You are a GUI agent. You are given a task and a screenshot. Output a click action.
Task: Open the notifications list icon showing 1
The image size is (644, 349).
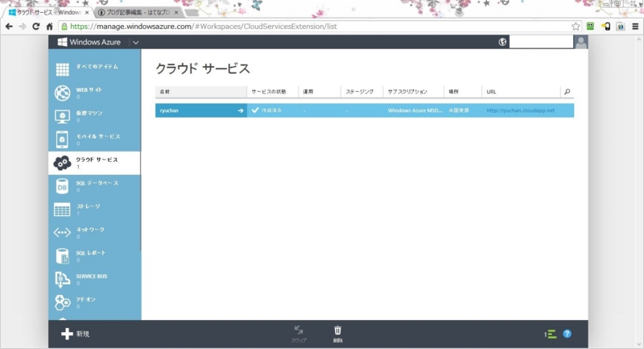[550, 334]
